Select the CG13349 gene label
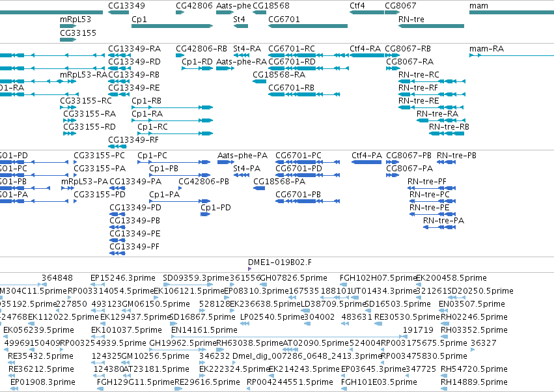 [126, 6]
